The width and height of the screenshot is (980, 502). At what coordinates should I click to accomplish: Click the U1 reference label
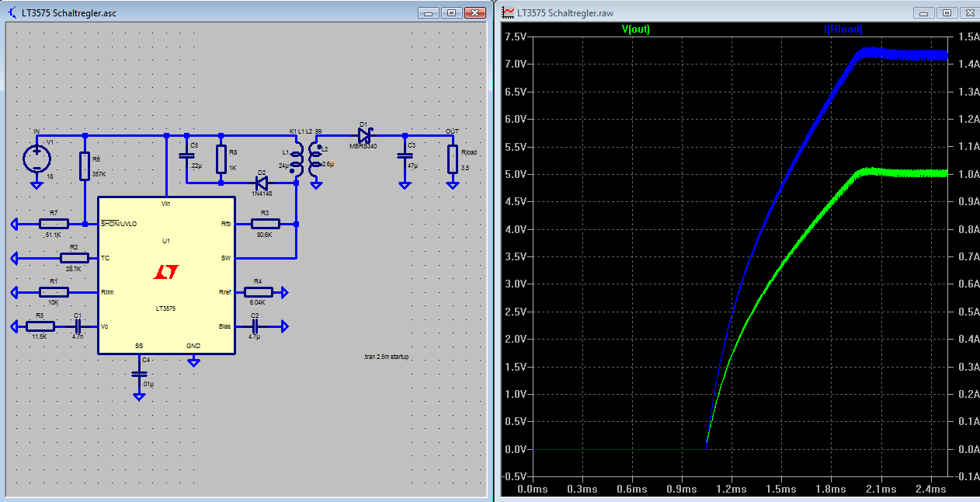[166, 241]
